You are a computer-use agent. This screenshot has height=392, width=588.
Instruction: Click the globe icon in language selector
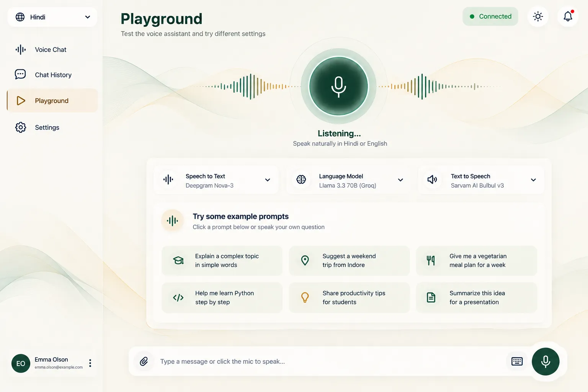coord(20,17)
